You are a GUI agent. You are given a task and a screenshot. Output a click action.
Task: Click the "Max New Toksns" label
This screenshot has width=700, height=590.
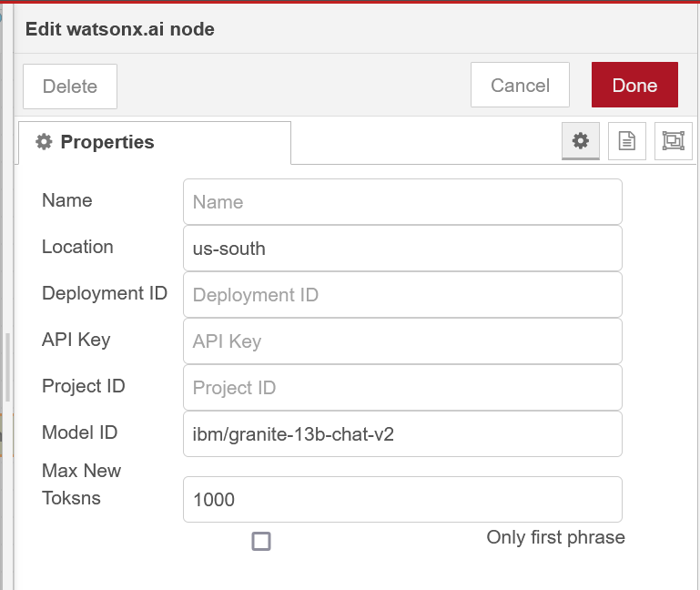point(81,484)
